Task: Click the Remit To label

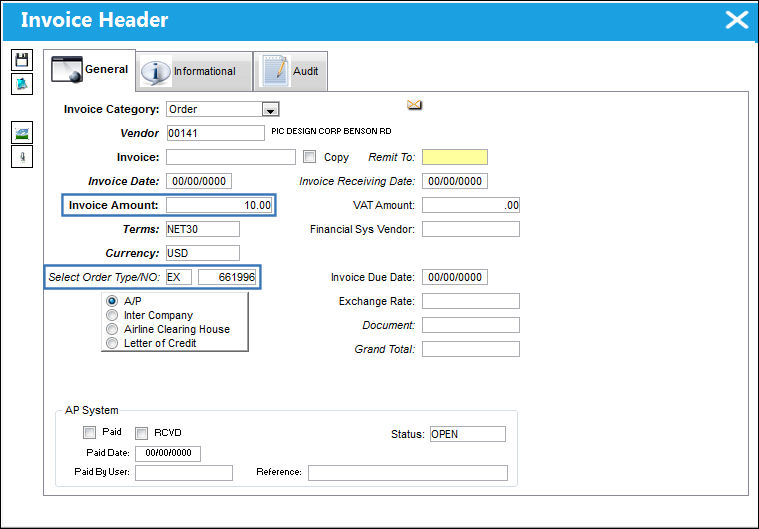Action: point(392,157)
